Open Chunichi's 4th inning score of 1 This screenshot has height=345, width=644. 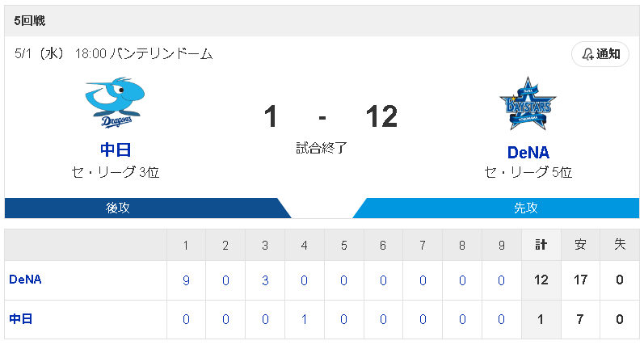[x=304, y=319]
